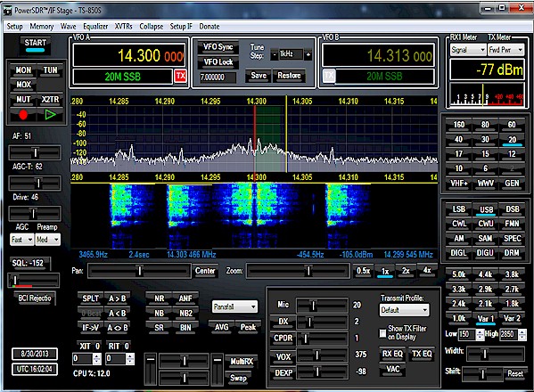Screen dimensions: 534x392
Task: Toggle the TUN tune button
Action: tap(51, 70)
